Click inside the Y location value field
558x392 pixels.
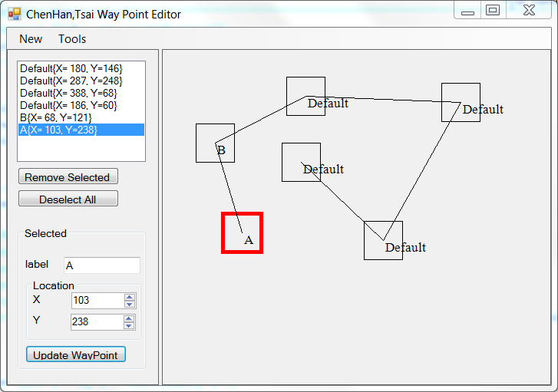96,322
